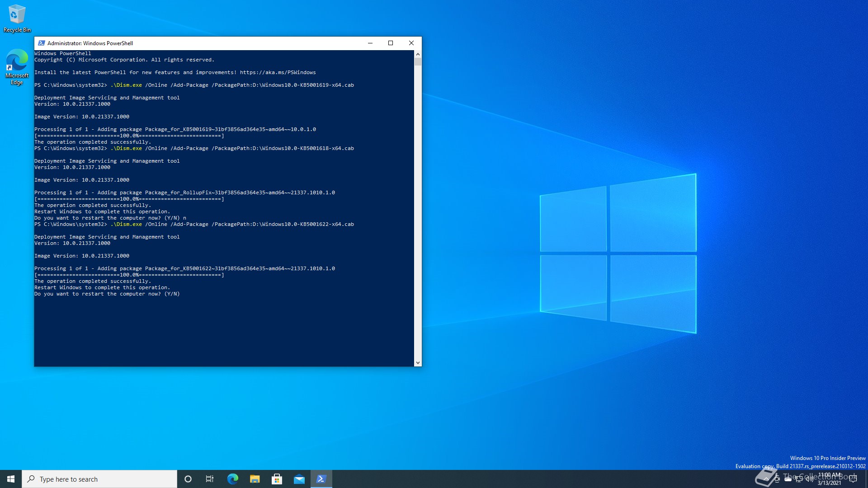Viewport: 868px width, 488px height.
Task: Open the Mail app from the taskbar
Action: pos(299,479)
